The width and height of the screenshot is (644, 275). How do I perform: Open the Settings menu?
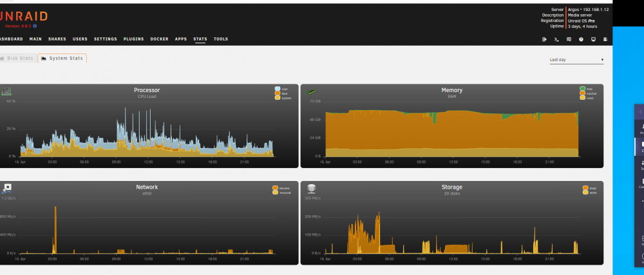106,39
